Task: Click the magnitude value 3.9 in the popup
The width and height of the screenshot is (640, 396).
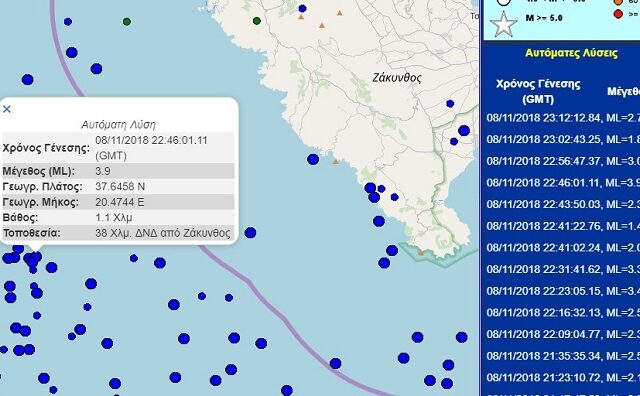Action: pyautogui.click(x=103, y=171)
